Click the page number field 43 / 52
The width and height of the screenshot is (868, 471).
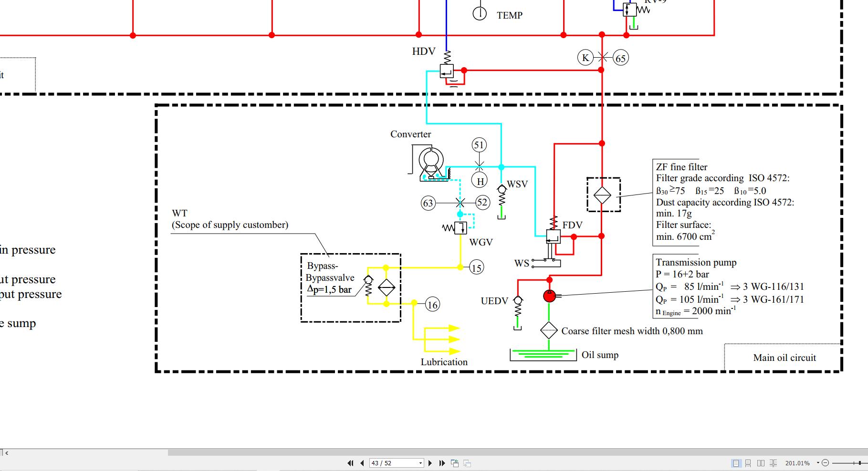coord(397,463)
